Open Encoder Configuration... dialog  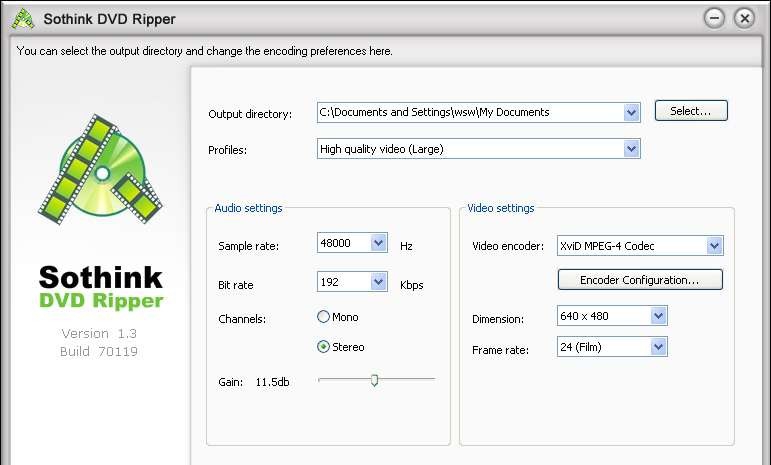(640, 280)
